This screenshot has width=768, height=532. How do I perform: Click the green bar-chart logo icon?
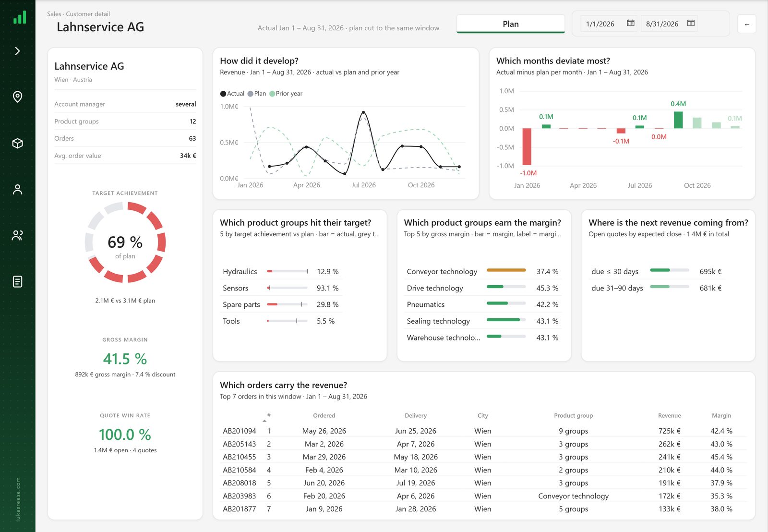pos(19,17)
